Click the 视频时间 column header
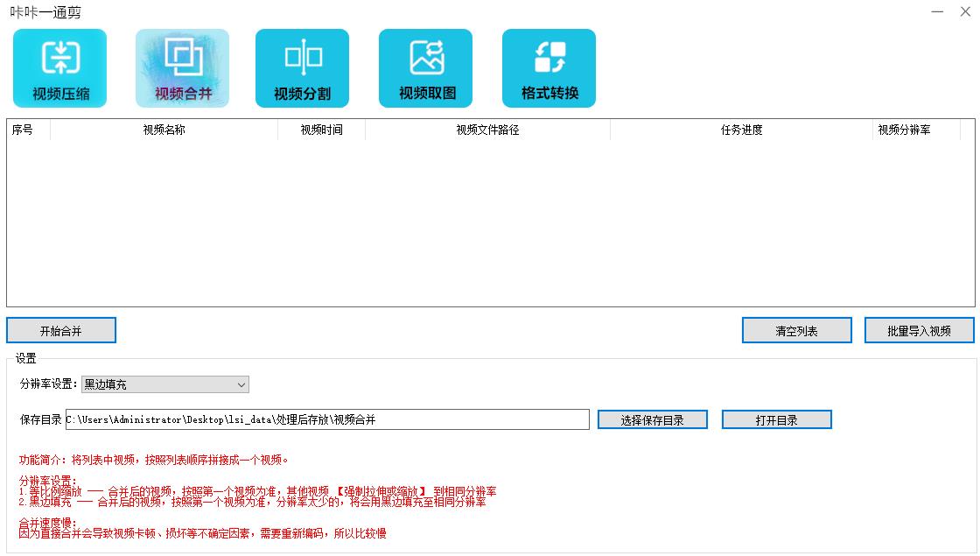The width and height of the screenshot is (980, 556). point(321,130)
